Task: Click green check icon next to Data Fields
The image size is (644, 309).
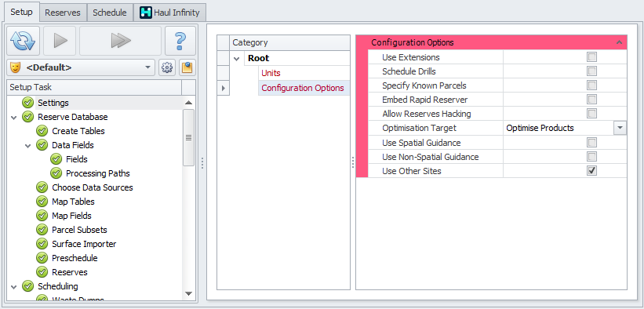Action: click(42, 145)
